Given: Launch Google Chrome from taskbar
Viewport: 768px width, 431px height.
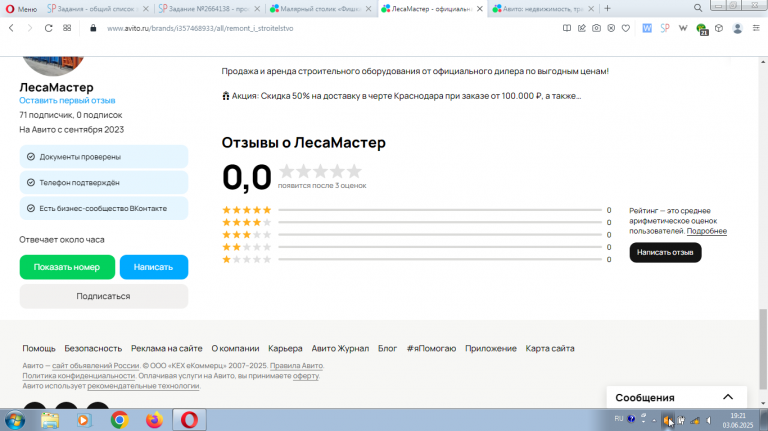Looking at the screenshot, I should coord(119,420).
